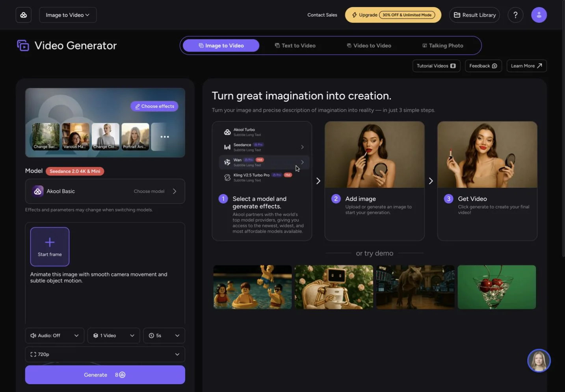565x392 pixels.
Task: Click the external arrow icon in Learn More
Action: [540, 66]
